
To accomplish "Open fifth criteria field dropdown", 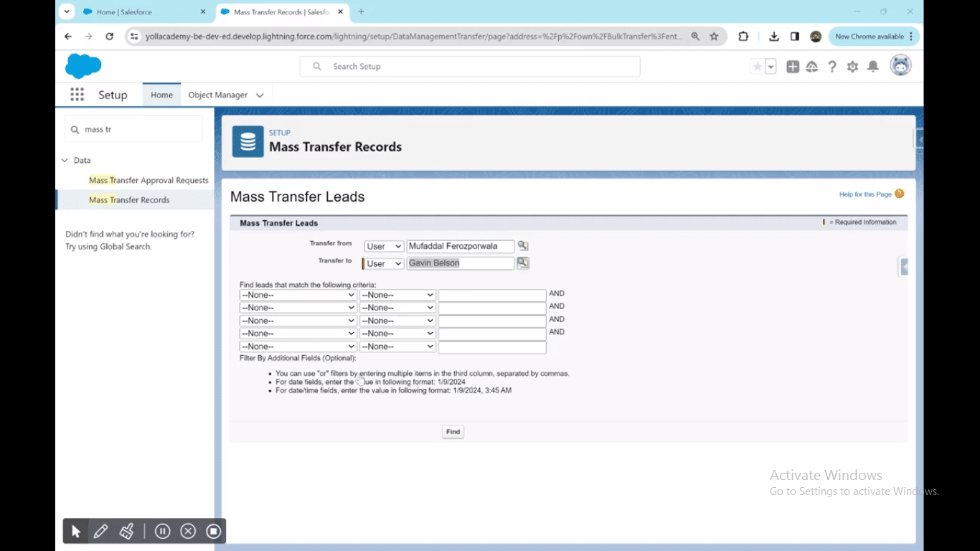I will click(298, 347).
